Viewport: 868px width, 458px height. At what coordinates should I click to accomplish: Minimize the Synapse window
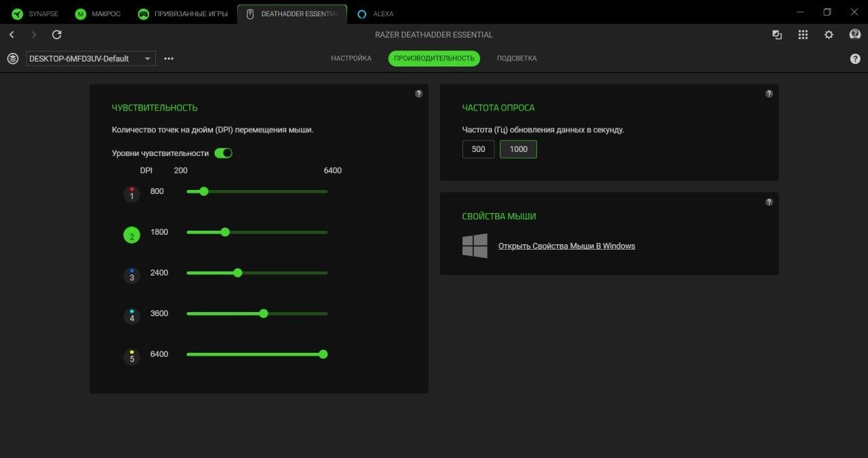[x=799, y=12]
